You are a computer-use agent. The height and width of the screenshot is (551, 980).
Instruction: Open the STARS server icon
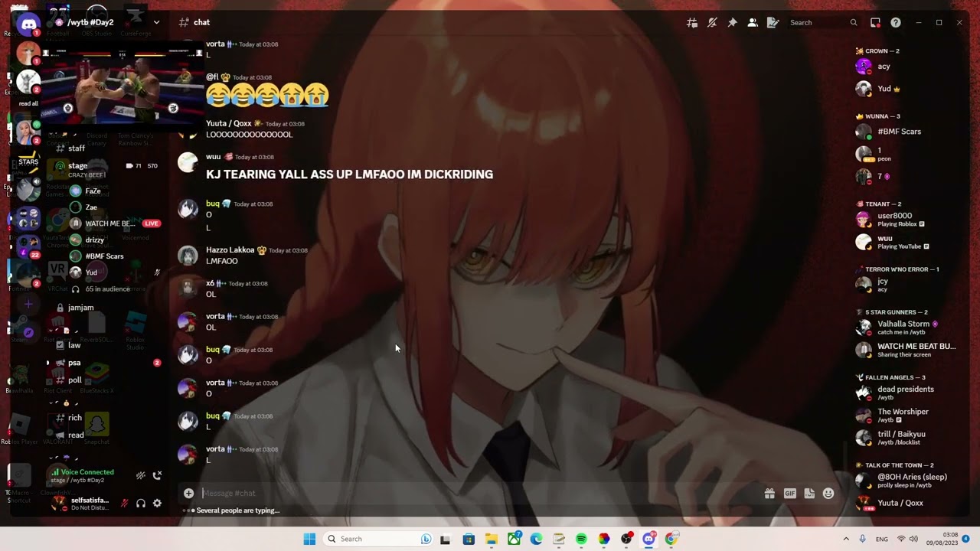click(28, 162)
